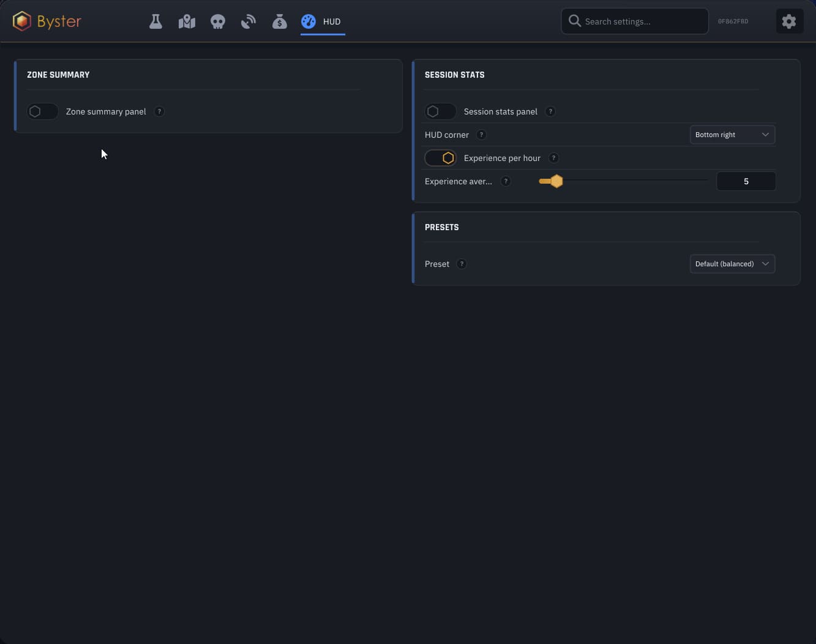Show help for Session stats panel

[550, 111]
